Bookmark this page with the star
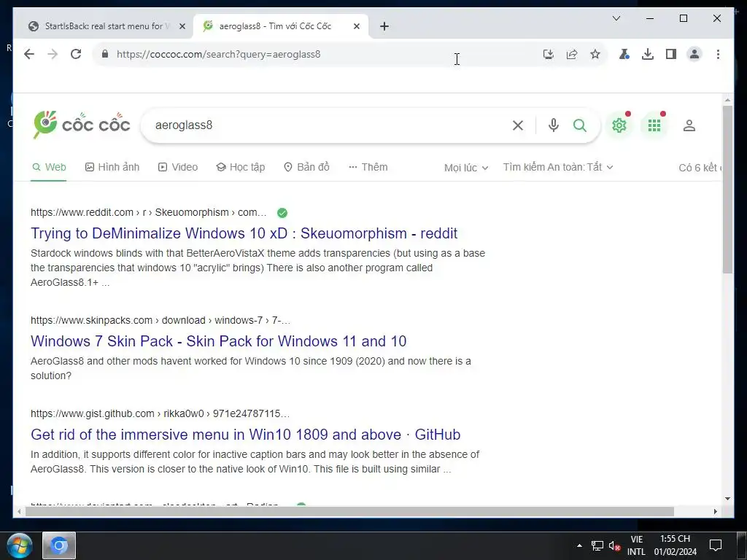747x560 pixels. 595,54
